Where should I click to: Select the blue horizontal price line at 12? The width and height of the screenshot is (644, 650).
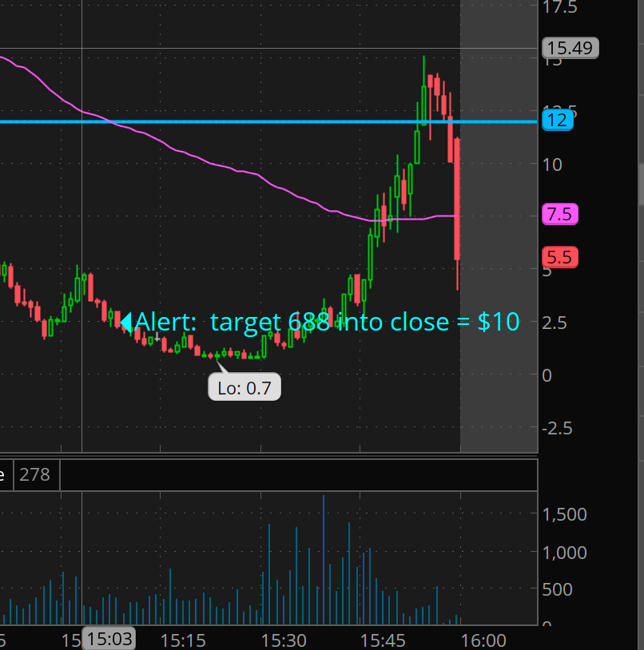tap(268, 121)
